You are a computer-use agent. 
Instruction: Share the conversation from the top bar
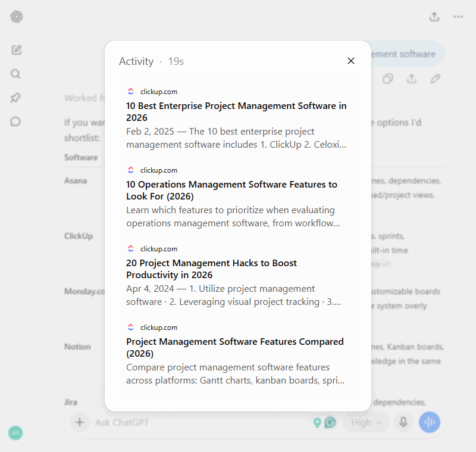tap(434, 17)
